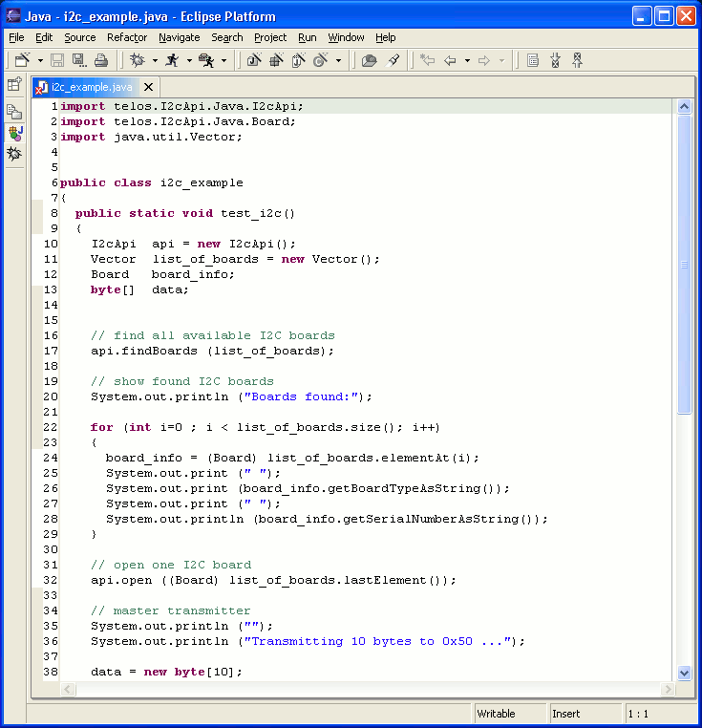This screenshot has height=728, width=702.
Task: Open the Navigate menu
Action: (180, 37)
